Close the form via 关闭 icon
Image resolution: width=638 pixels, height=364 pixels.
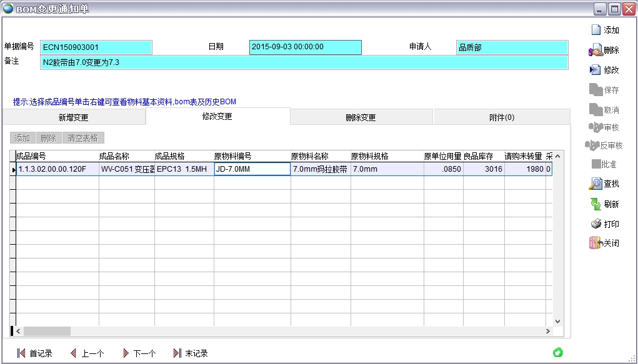click(x=596, y=243)
